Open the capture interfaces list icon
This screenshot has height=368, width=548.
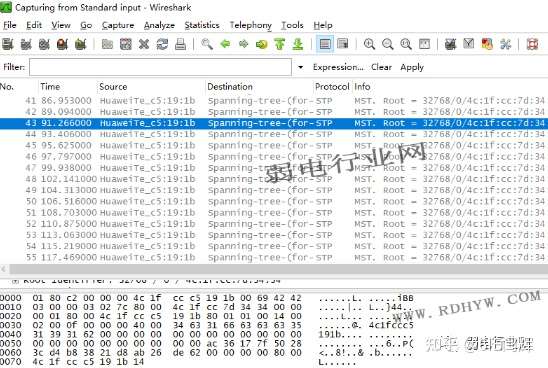(8, 44)
